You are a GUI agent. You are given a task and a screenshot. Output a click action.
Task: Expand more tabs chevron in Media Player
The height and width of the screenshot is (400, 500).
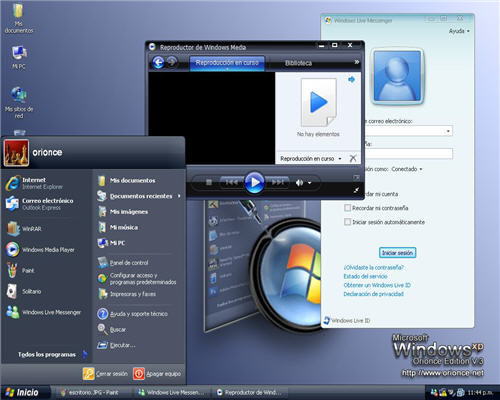[356, 62]
